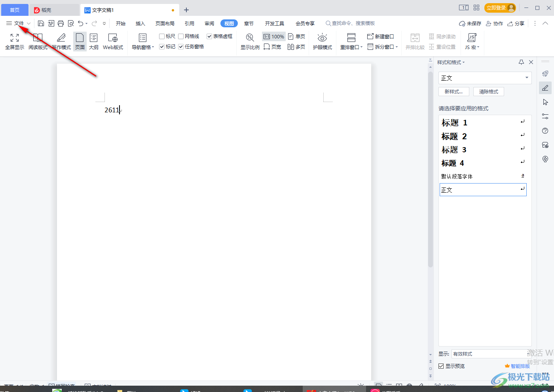Open a new document tab with plus

[x=186, y=10]
